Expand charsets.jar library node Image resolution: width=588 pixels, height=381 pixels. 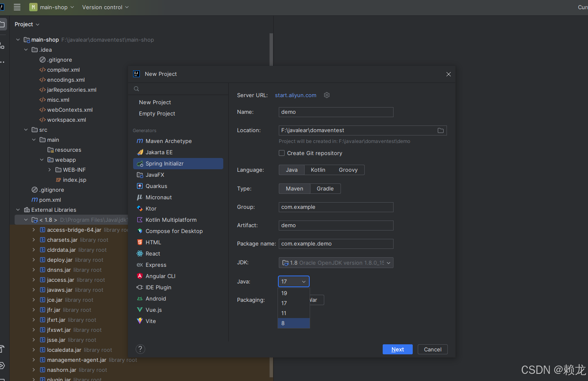pyautogui.click(x=34, y=240)
